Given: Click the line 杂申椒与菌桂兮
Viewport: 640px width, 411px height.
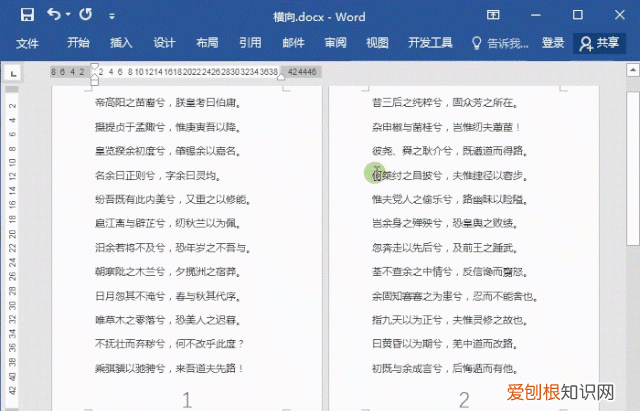Looking at the screenshot, I should pyautogui.click(x=446, y=127).
